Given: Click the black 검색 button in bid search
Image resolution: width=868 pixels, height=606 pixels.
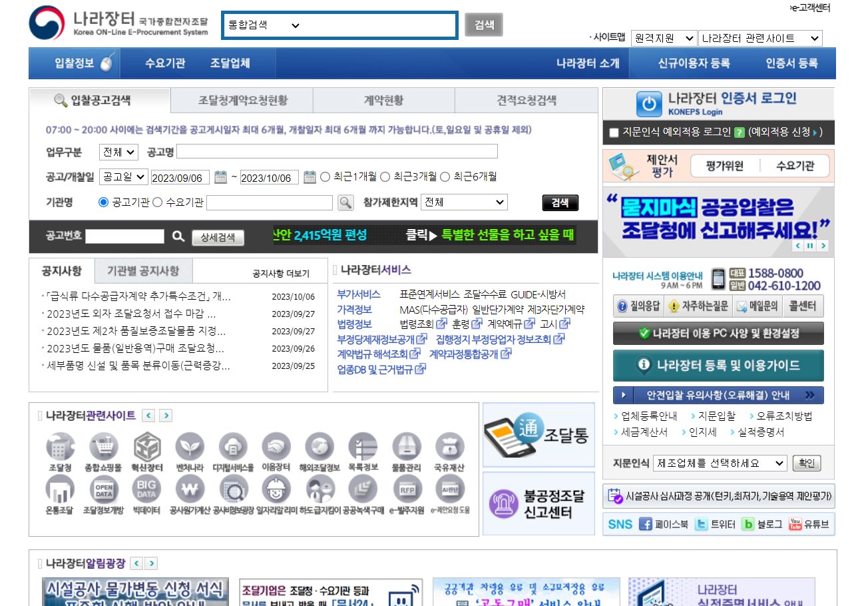Looking at the screenshot, I should [x=560, y=202].
